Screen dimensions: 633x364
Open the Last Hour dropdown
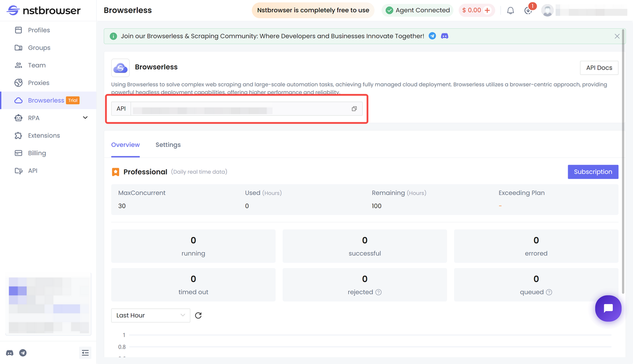pyautogui.click(x=151, y=316)
